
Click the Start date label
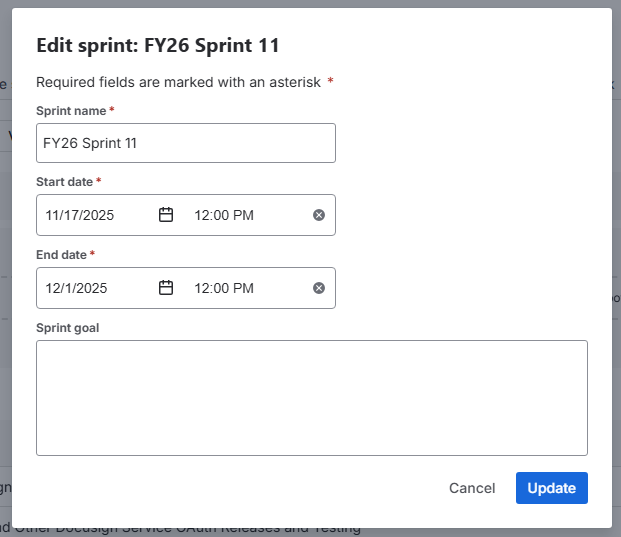tap(64, 182)
